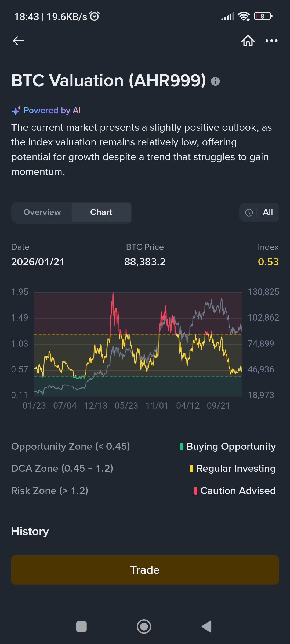290x644 pixels.
Task: Open the All time range dropdown
Action: pyautogui.click(x=268, y=212)
